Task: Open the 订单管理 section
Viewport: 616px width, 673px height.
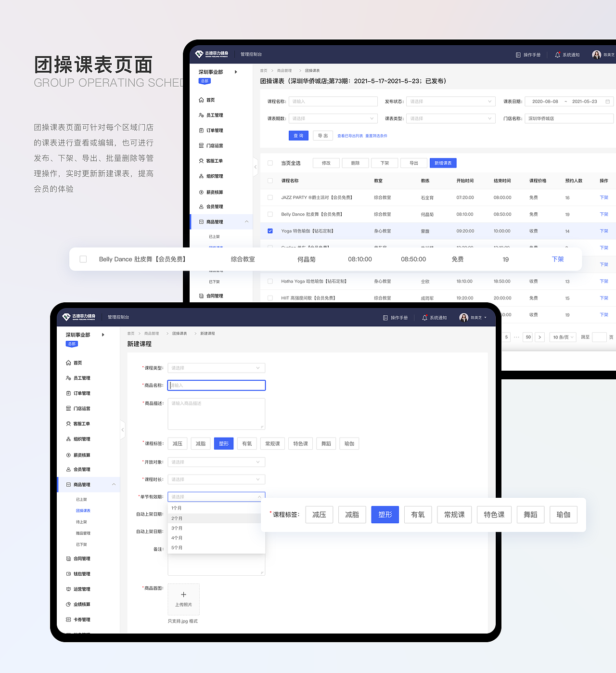Action: (79, 393)
